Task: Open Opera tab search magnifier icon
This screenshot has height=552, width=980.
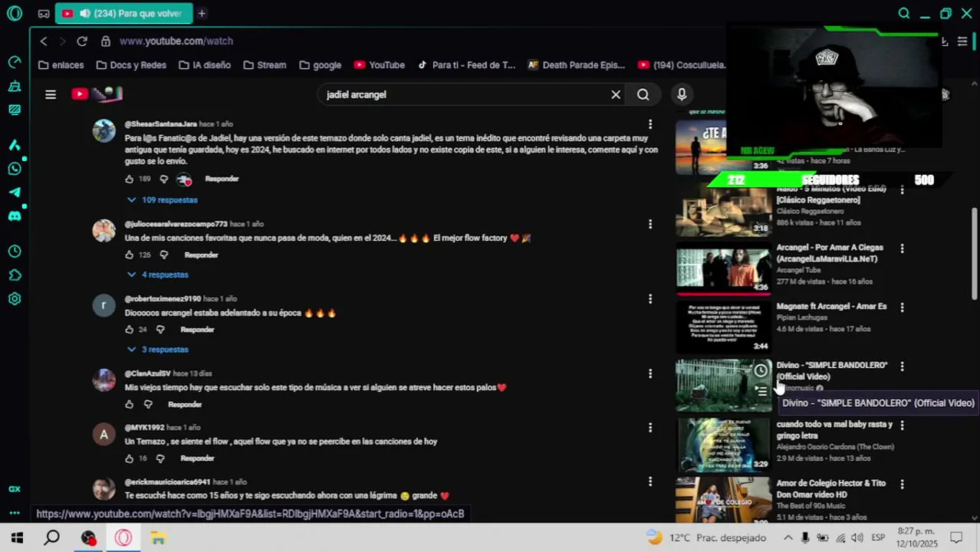Action: pos(904,13)
